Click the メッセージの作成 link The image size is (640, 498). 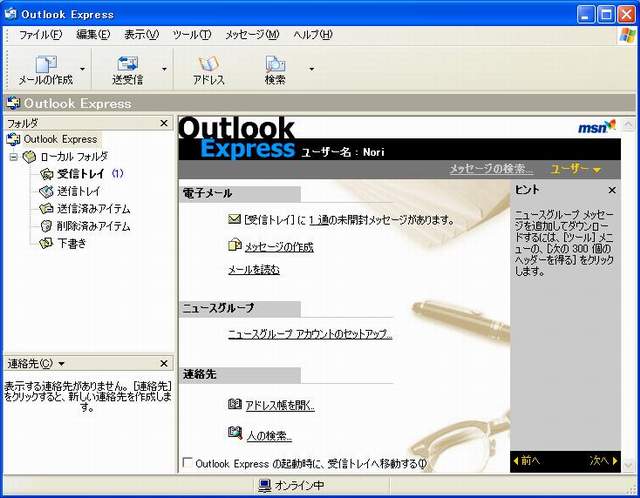tap(279, 247)
